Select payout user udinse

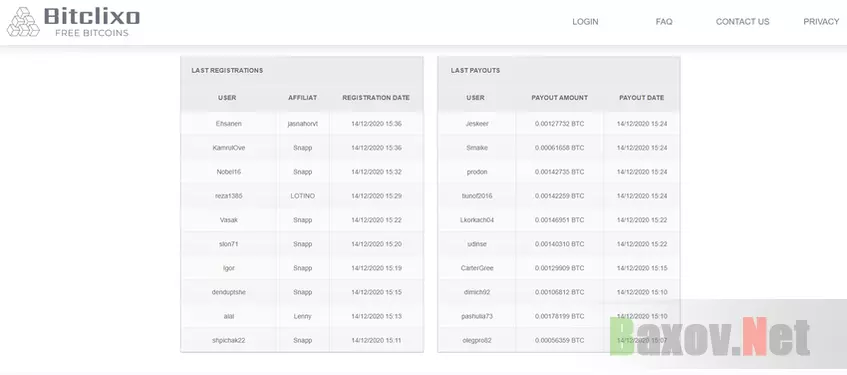(477, 244)
